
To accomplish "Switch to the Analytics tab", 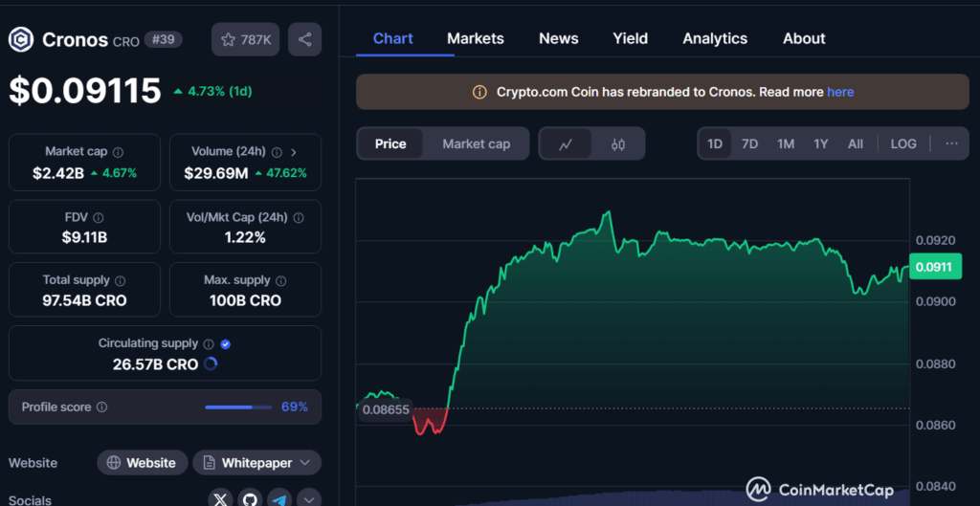I will [x=715, y=38].
